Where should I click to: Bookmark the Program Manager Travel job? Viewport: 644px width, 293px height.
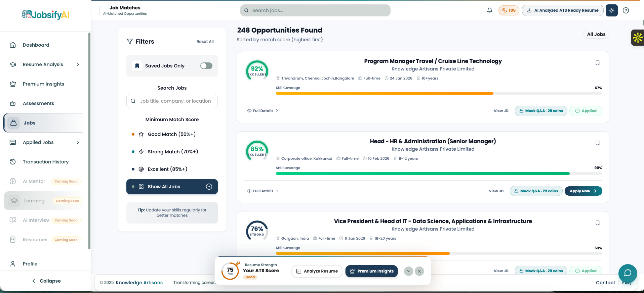click(x=598, y=63)
